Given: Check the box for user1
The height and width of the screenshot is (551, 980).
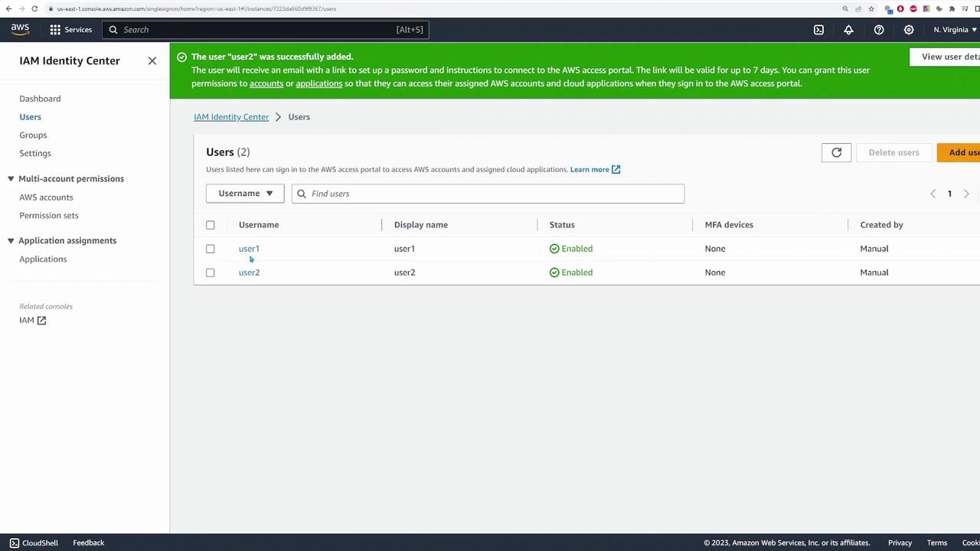Looking at the screenshot, I should pyautogui.click(x=211, y=249).
